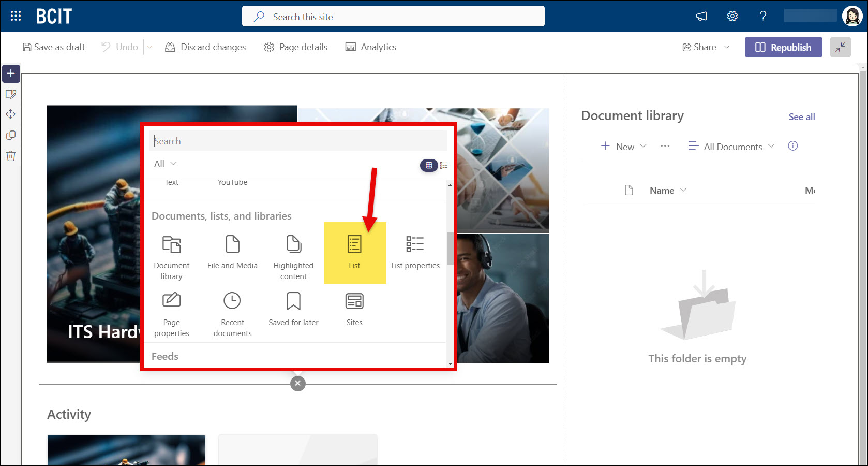The image size is (868, 466).
Task: Switch to list view toggle
Action: pyautogui.click(x=444, y=166)
